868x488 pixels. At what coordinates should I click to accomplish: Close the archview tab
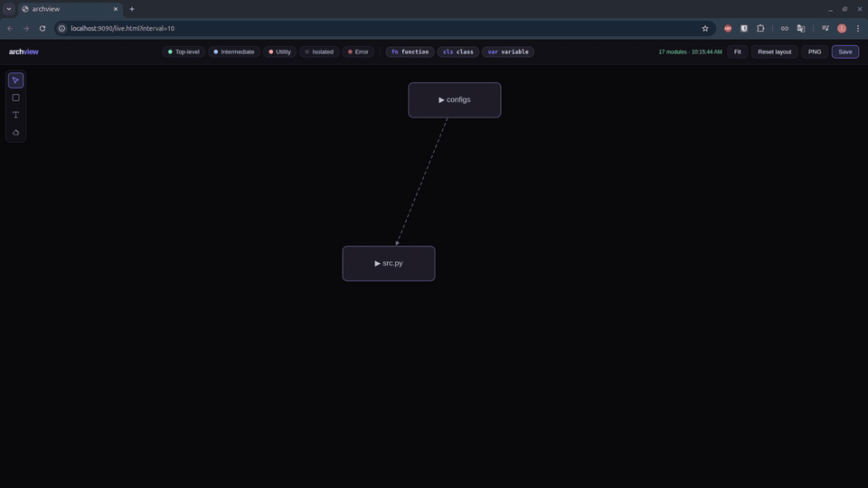(116, 9)
